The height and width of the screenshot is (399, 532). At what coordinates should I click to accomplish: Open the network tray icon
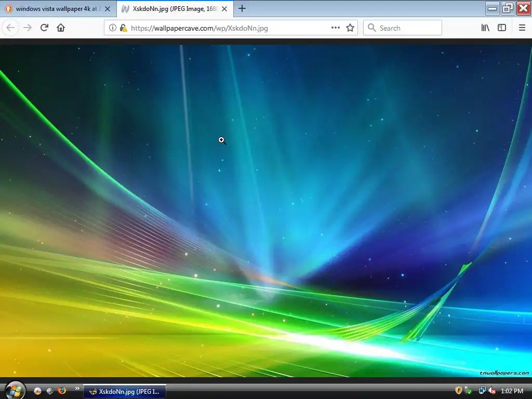point(482,391)
